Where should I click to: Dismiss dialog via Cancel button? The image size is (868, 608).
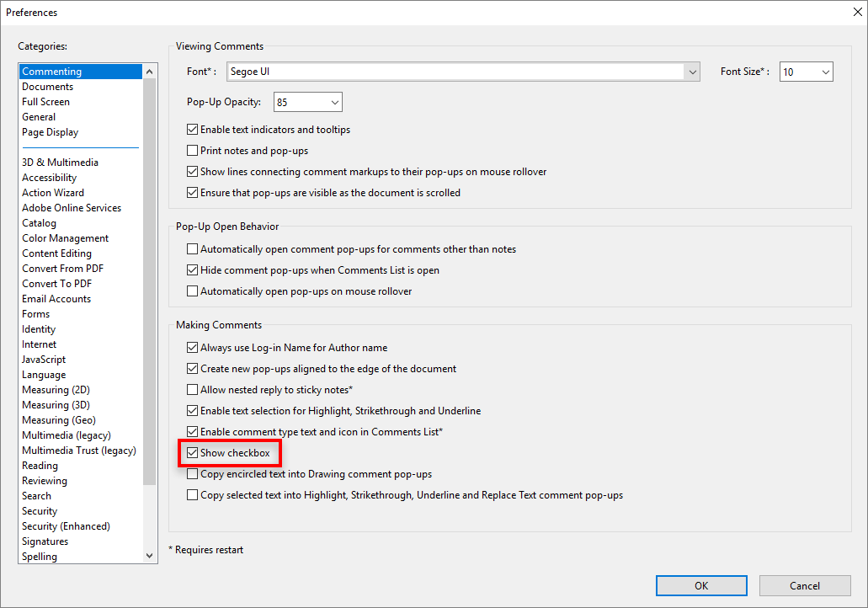tap(804, 585)
